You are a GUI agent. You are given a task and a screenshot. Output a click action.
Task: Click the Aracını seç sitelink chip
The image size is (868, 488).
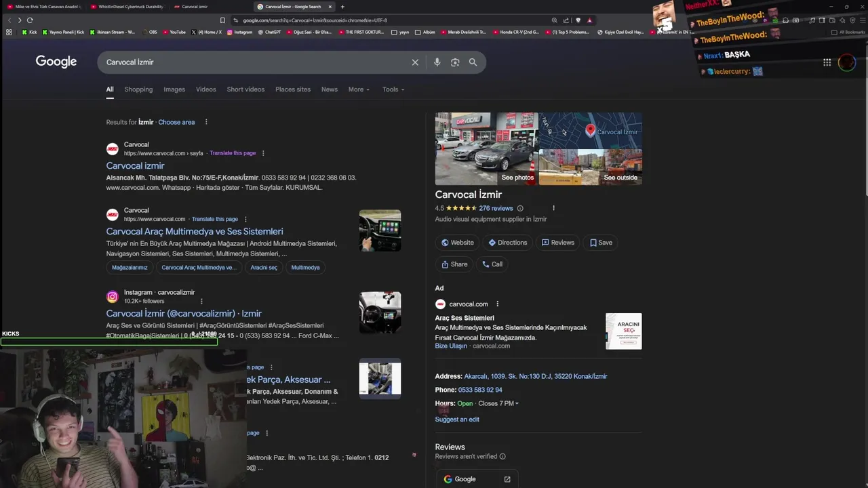click(264, 268)
